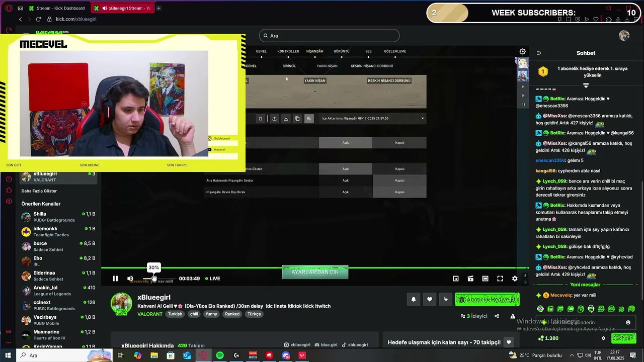Click the notification bell for xBlueegirl
Screen dimensions: 644x362
(x=414, y=299)
